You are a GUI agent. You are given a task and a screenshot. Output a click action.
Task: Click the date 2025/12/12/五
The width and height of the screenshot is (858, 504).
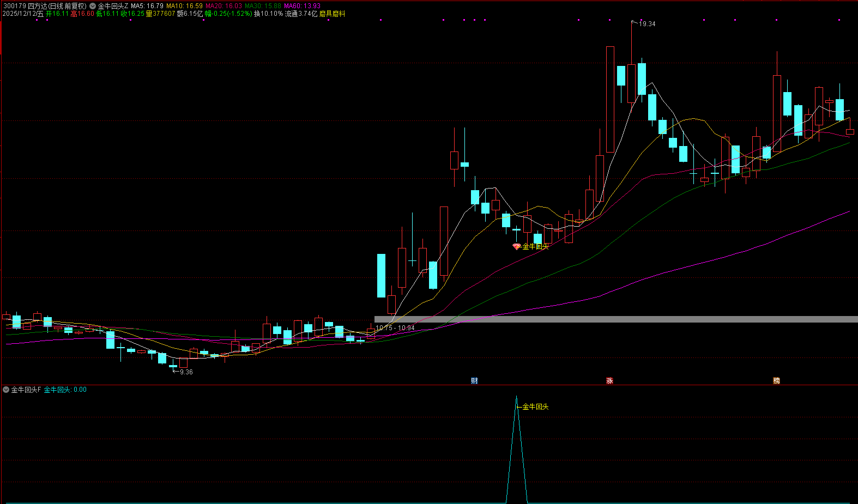pos(23,14)
